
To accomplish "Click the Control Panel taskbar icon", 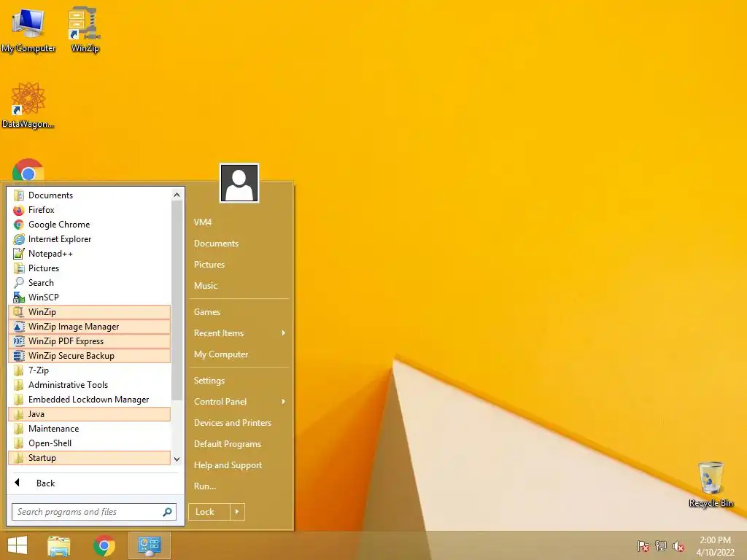I will [150, 545].
